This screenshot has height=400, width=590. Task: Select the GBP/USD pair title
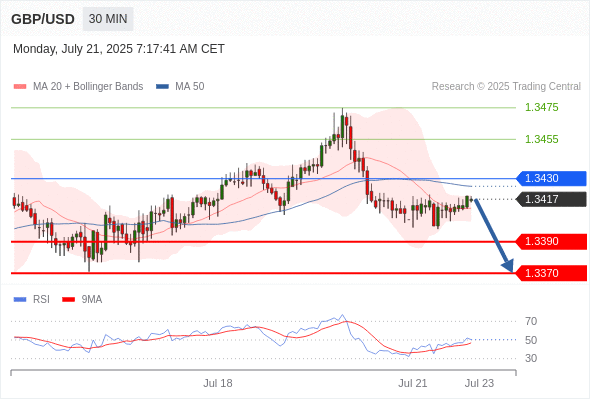click(x=43, y=19)
